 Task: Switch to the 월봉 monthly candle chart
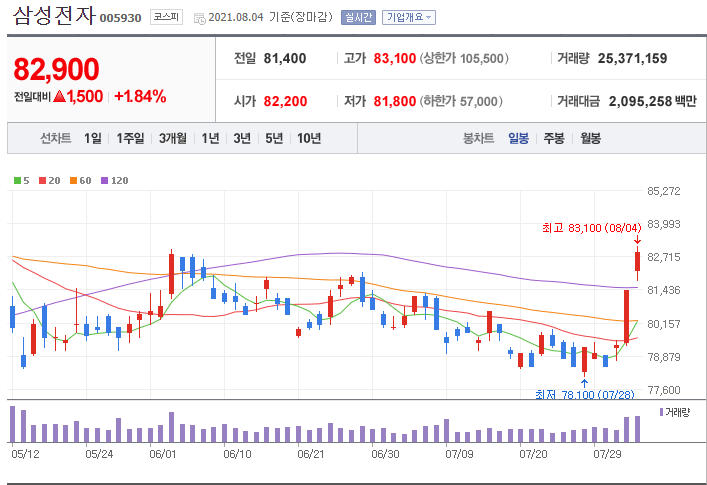click(591, 138)
